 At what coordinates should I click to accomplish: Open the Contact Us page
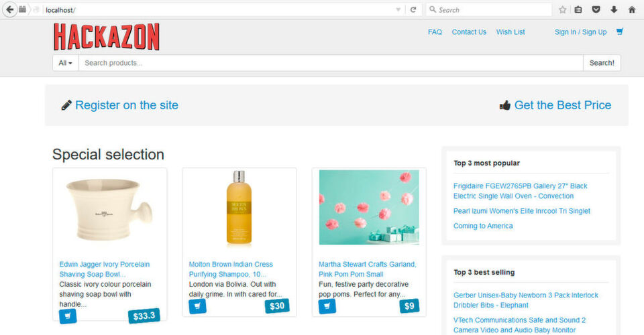click(469, 32)
